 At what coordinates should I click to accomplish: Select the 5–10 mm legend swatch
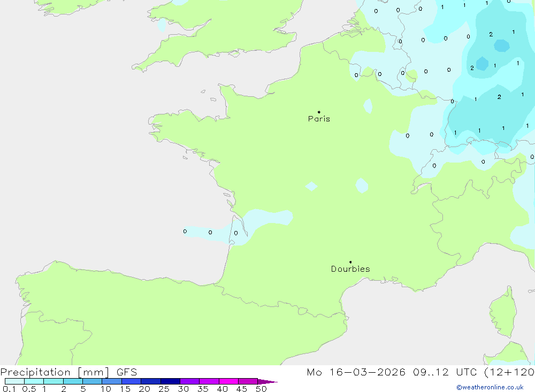point(93,381)
